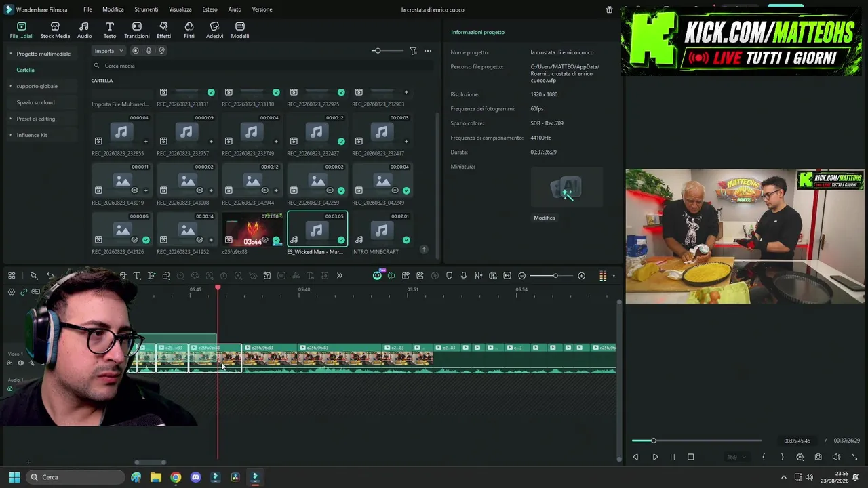
Task: Click the webcam record icon in media panel
Action: 161,51
